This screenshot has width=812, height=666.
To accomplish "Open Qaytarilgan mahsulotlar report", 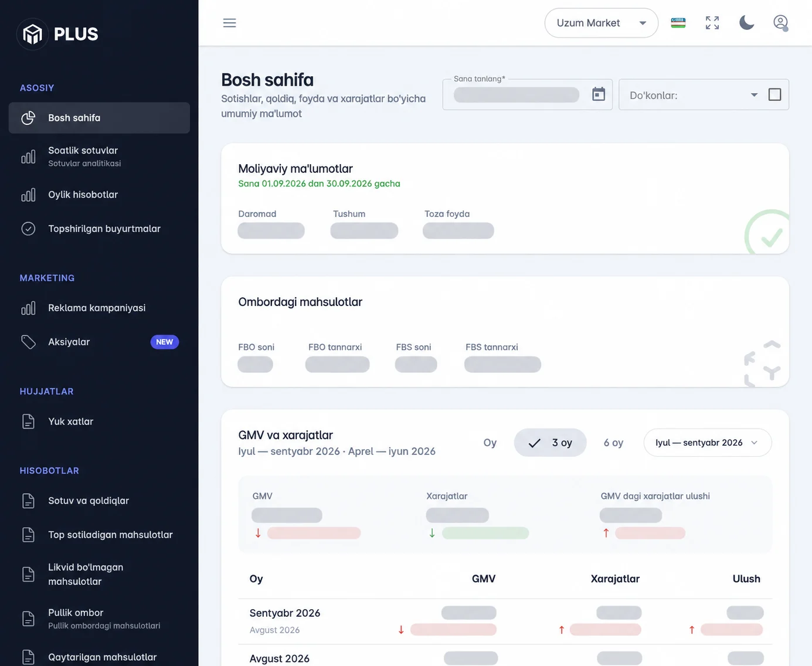I will point(99,657).
